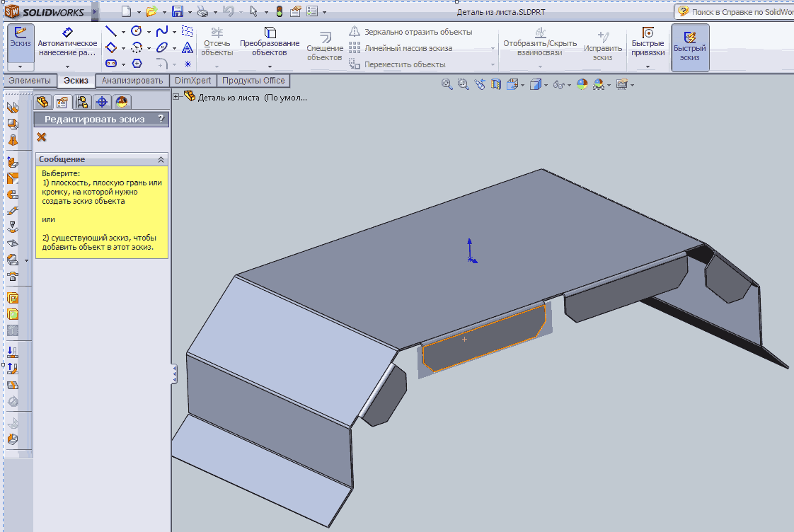The height and width of the screenshot is (532, 794).
Task: Open the Circle tool dropdown arrow
Action: tap(149, 32)
